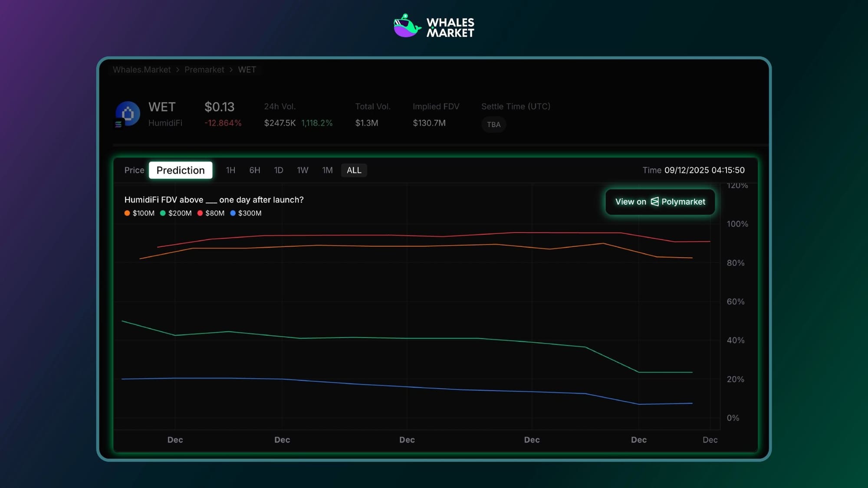
Task: Enable the 1W timeframe view
Action: point(302,170)
